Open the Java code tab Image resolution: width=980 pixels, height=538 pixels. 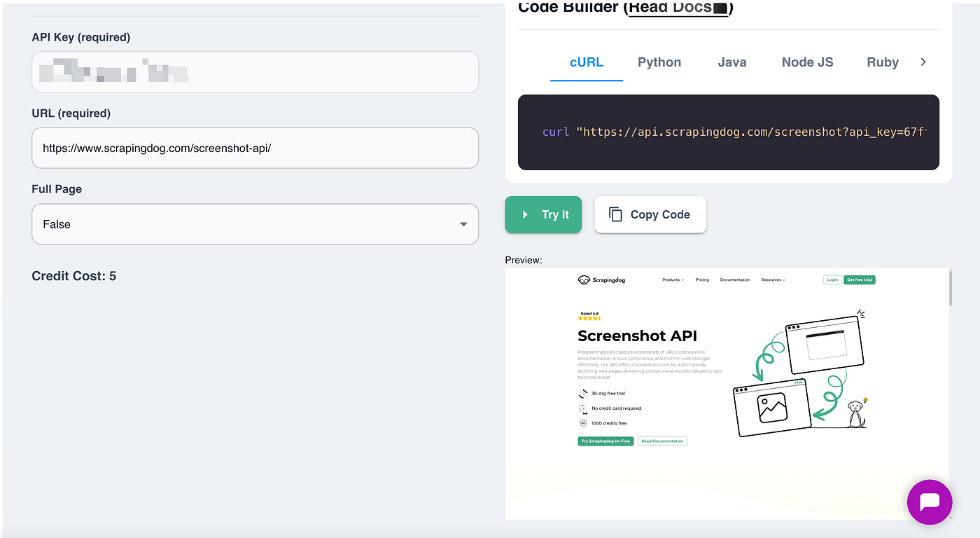[x=731, y=62]
